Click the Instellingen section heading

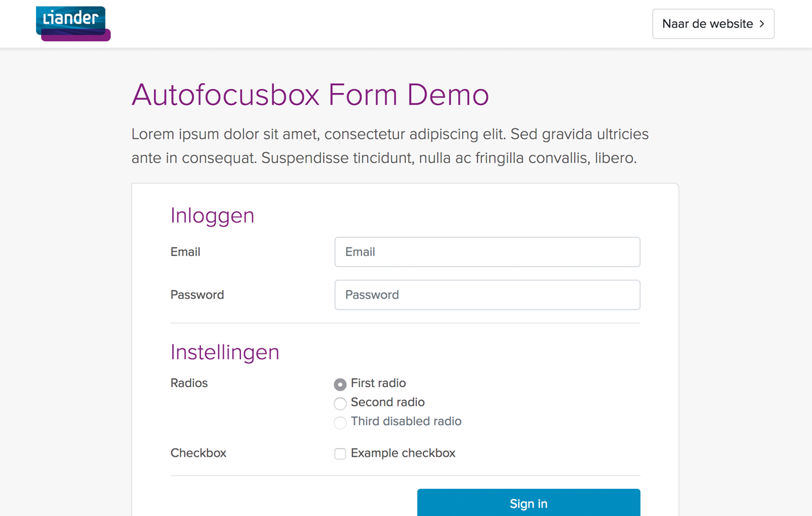[224, 352]
